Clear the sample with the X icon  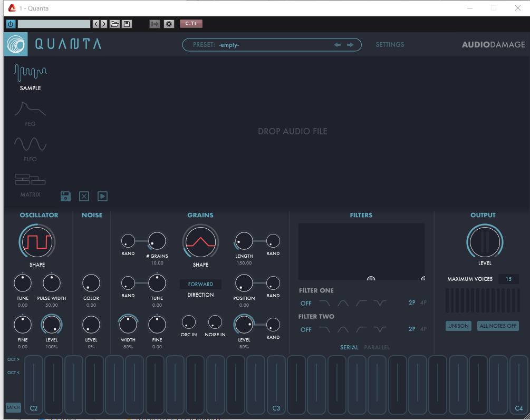tap(84, 197)
